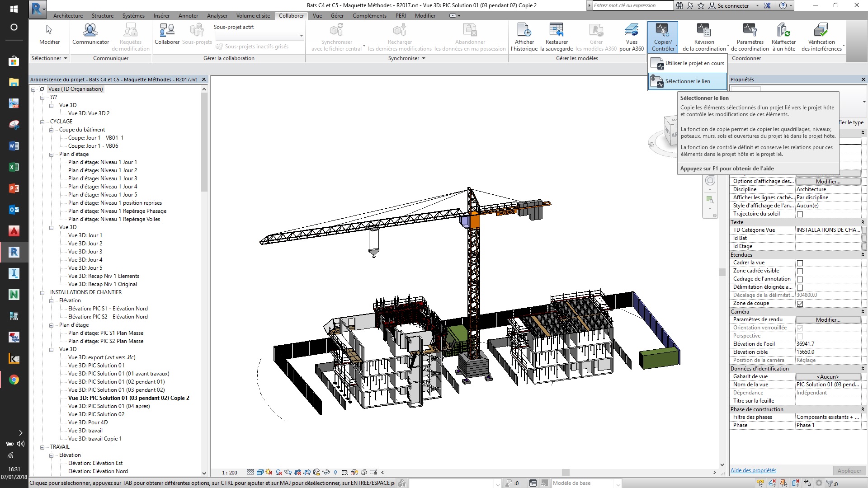This screenshot has width=868, height=488.
Task: Click Modifier button for Paramètres de rendu
Action: (828, 320)
